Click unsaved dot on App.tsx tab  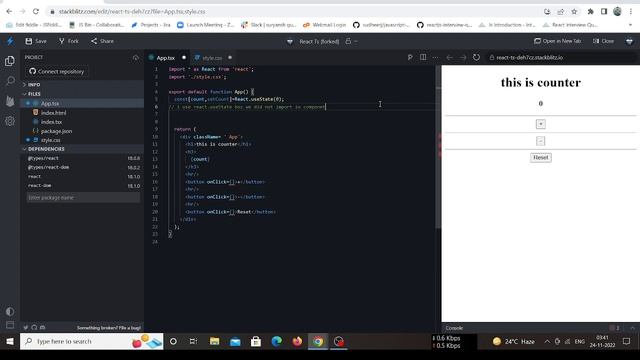tap(184, 58)
